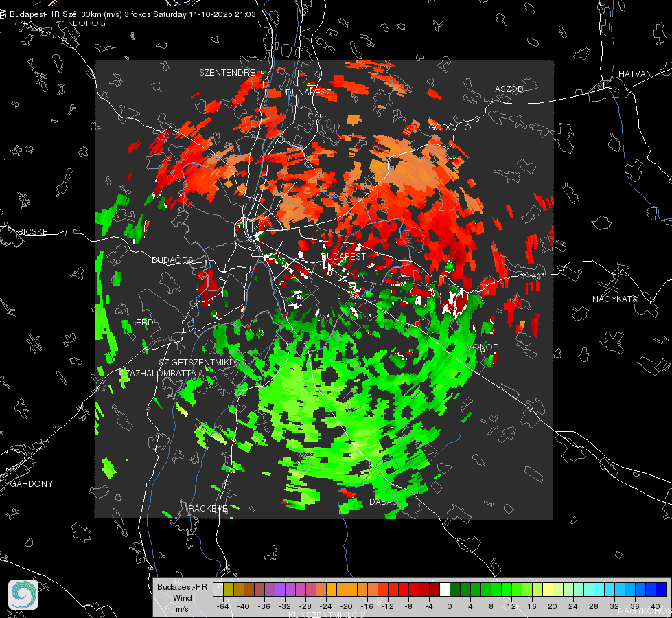Pick the darkest blue last legend swatch
The width and height of the screenshot is (672, 618).
(661, 589)
